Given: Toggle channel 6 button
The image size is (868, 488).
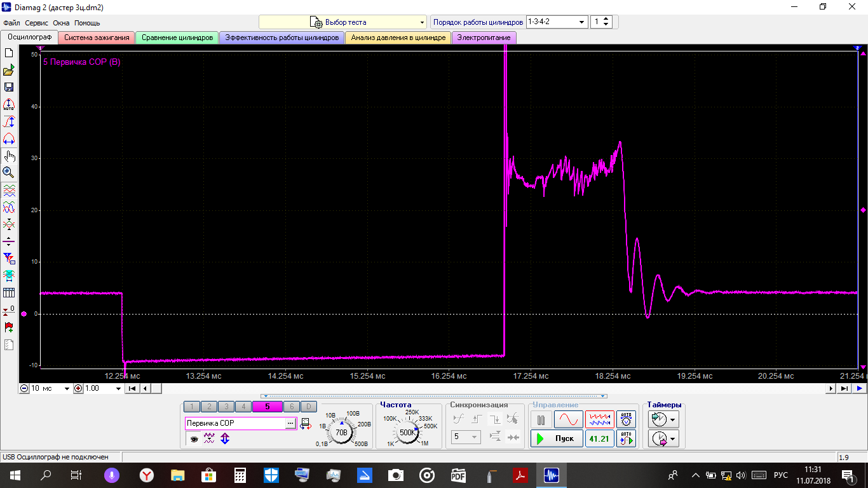Looking at the screenshot, I should click(292, 407).
